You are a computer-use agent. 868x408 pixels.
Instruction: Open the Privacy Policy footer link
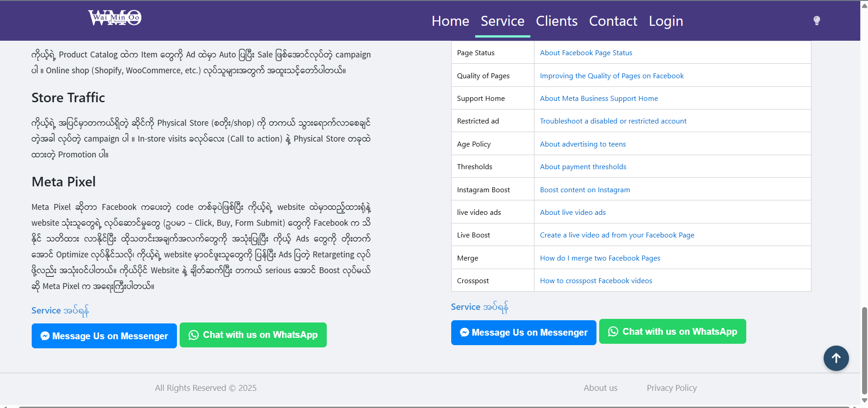pos(671,388)
